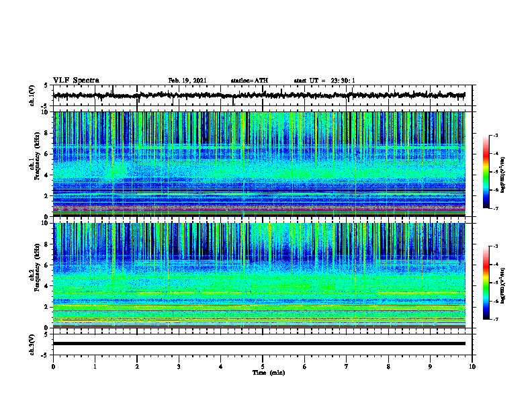
Task: Click the ch.1 spectrogram color scale bar
Action: click(x=486, y=172)
